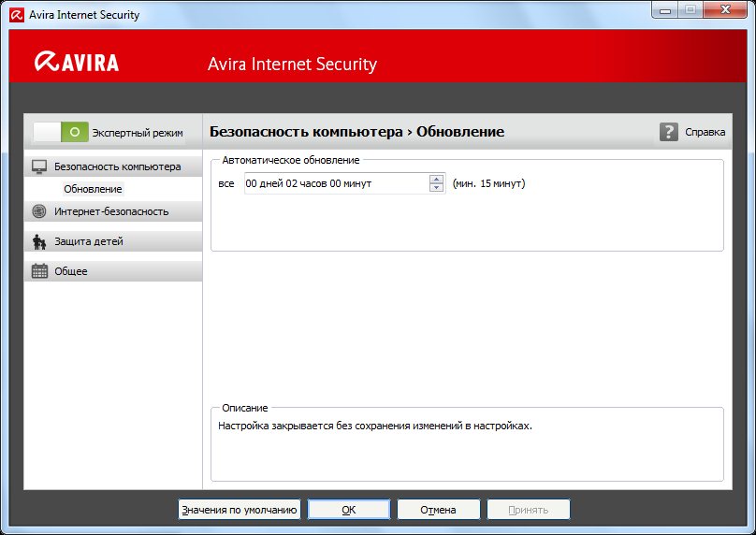Click the Avira icon in the title bar
This screenshot has height=535, width=756.
(16, 14)
